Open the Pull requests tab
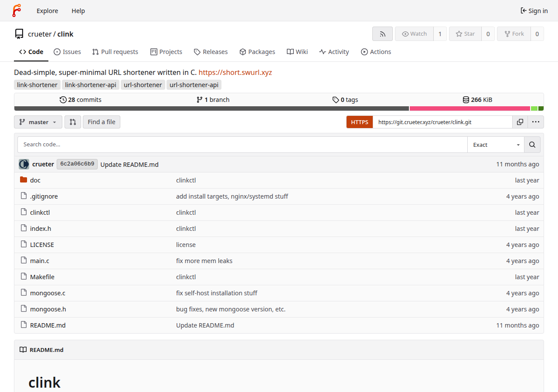 115,52
